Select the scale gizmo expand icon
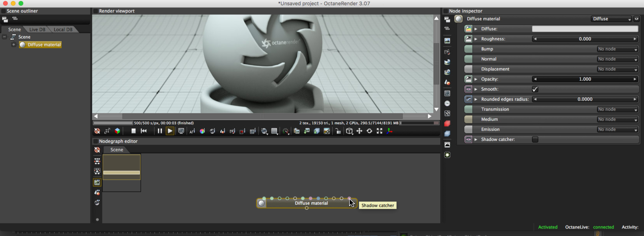Image resolution: width=644 pixels, height=236 pixels. click(x=379, y=131)
